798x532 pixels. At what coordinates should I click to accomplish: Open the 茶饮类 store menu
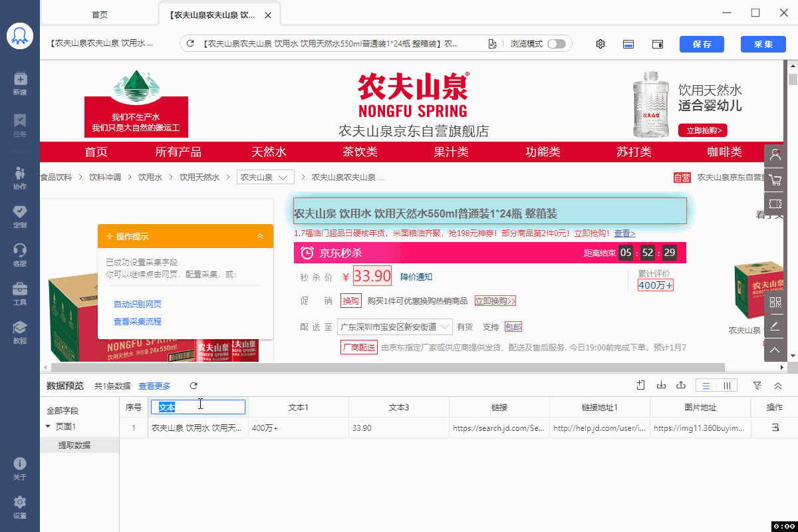click(x=360, y=152)
